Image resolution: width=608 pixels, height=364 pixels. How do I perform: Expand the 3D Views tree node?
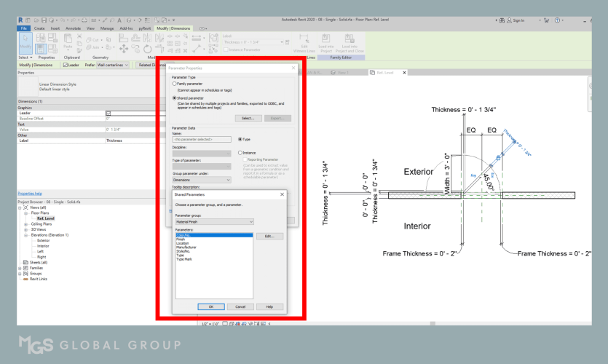coord(25,231)
